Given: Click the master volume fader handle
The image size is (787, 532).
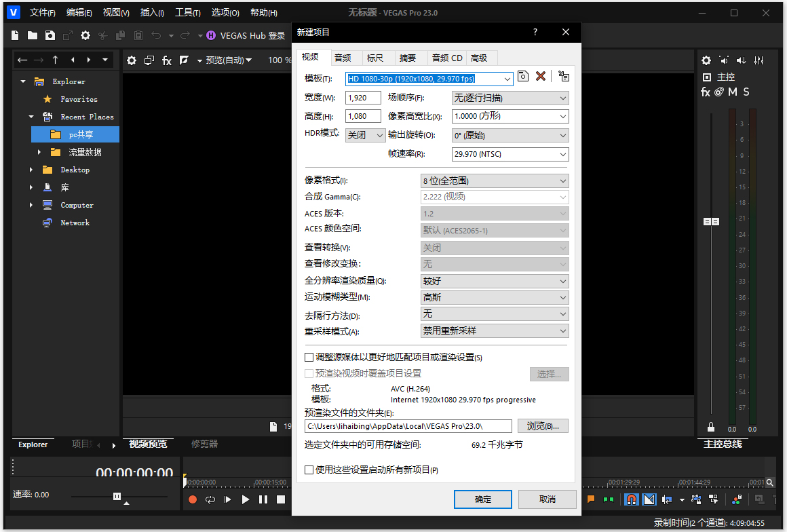Looking at the screenshot, I should [711, 222].
